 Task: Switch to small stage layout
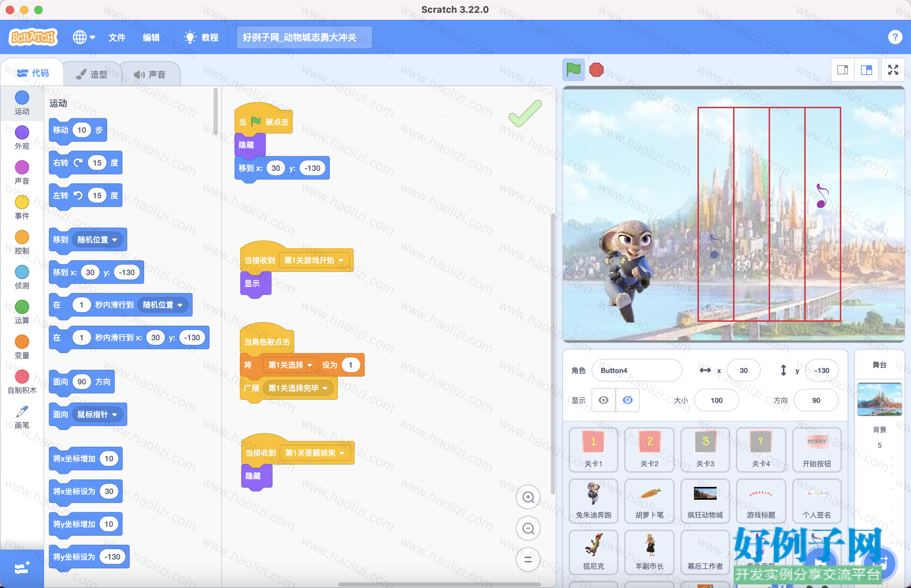click(x=842, y=70)
